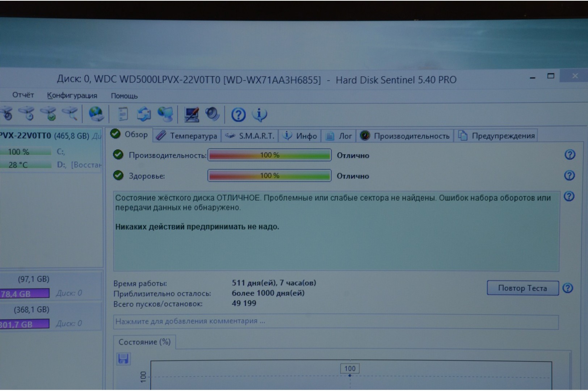The height and width of the screenshot is (391, 588).
Task: Switch to the Температура tab
Action: pyautogui.click(x=187, y=135)
